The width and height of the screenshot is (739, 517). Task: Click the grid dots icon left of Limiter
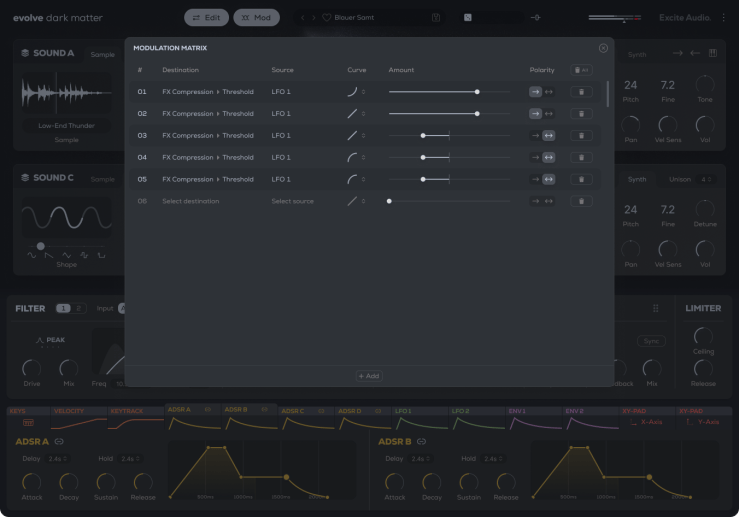pos(655,308)
